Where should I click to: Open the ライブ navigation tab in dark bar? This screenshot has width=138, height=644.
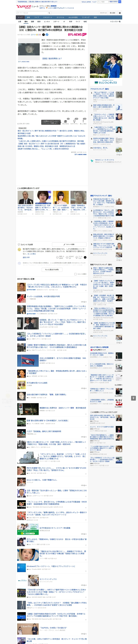pyautogui.click(x=37, y=17)
